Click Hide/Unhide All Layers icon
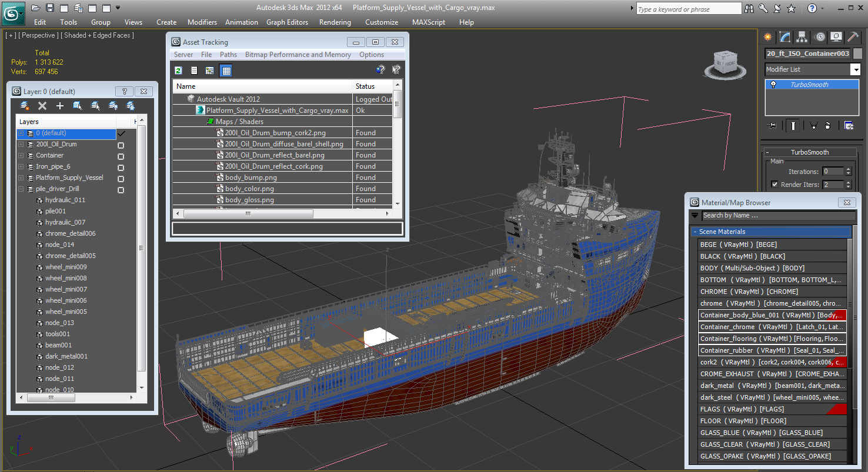868x472 pixels. tap(113, 106)
